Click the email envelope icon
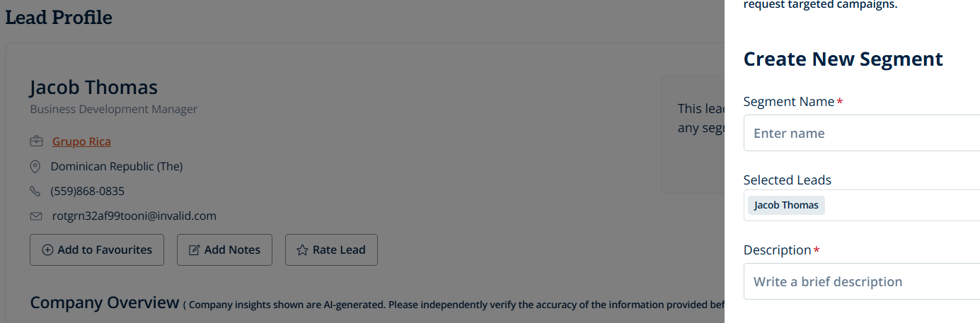 point(36,216)
